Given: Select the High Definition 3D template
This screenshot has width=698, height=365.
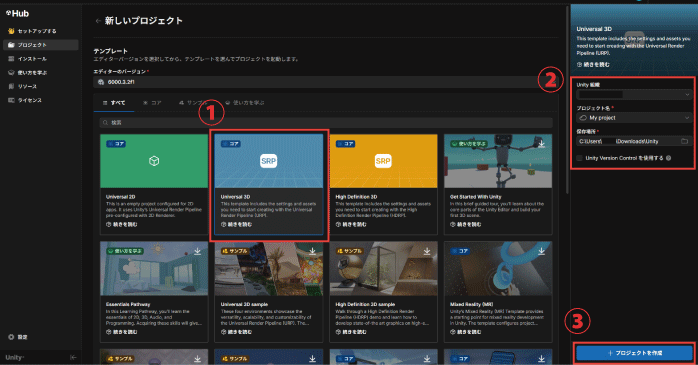Looking at the screenshot, I should (x=383, y=184).
